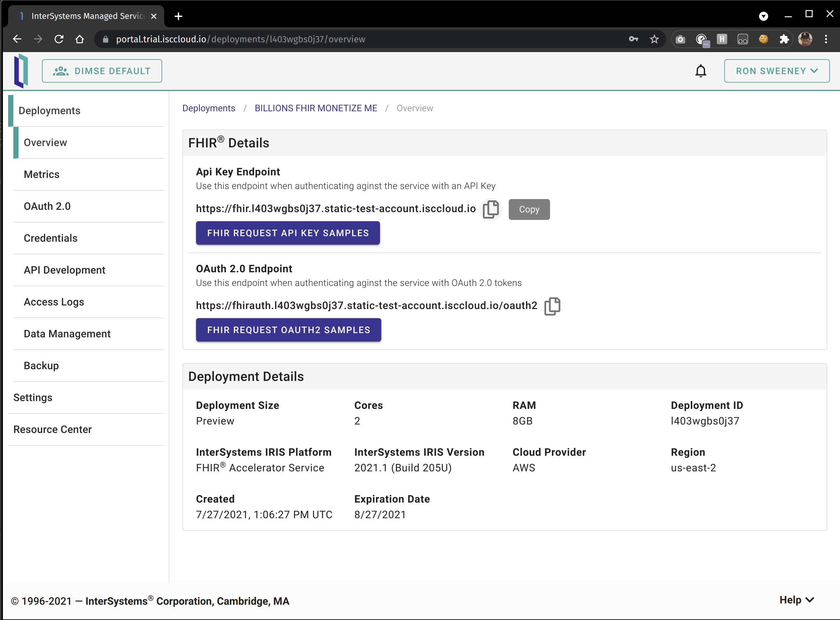Click FHIR Request OAuth2 Samples button
This screenshot has height=620, width=840.
tap(288, 330)
